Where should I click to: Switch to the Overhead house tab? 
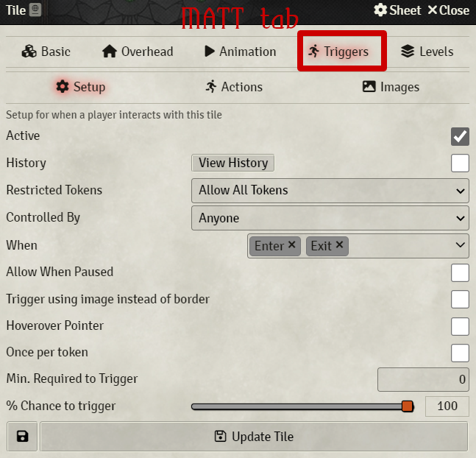tap(138, 52)
